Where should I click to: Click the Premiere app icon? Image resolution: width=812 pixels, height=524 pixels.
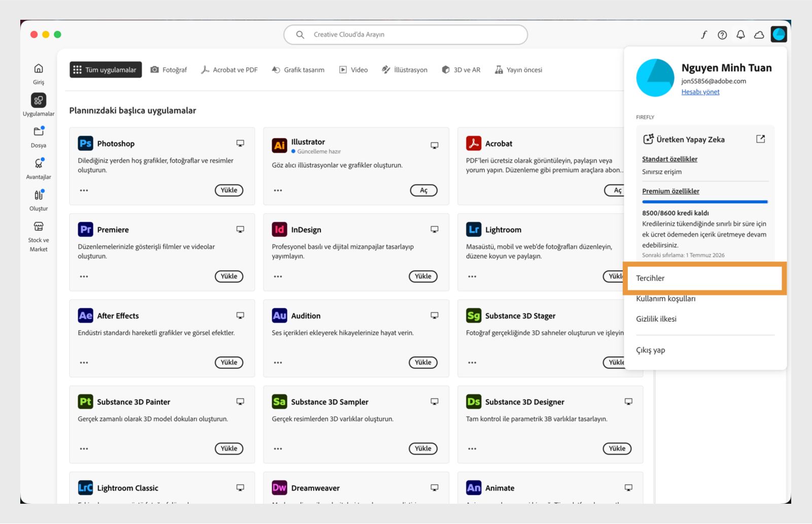85,230
